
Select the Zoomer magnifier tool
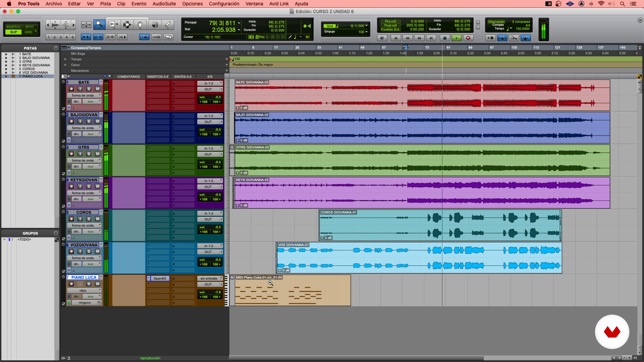click(x=99, y=24)
